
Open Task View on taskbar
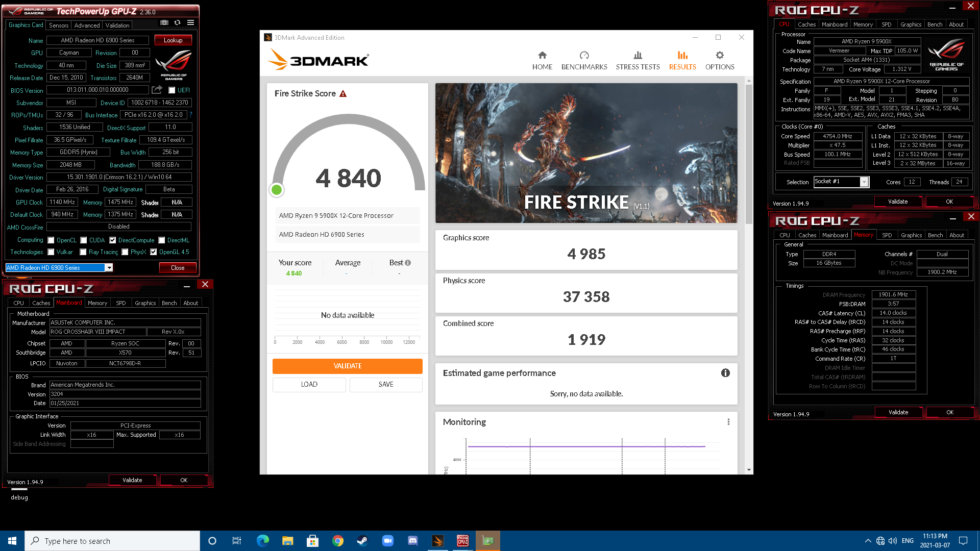(237, 541)
